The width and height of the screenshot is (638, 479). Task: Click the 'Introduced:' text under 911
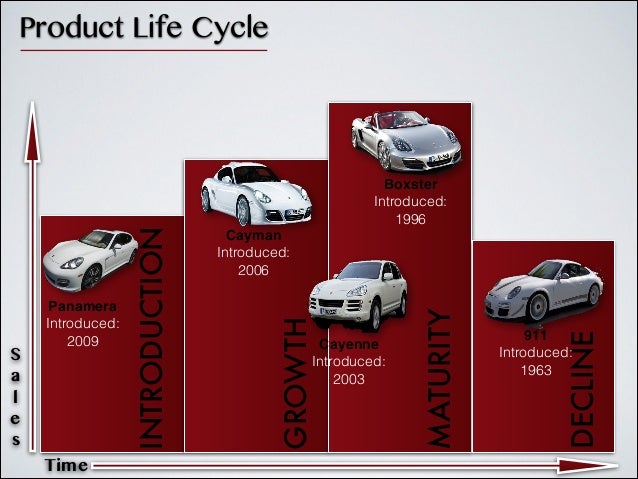[x=536, y=352]
